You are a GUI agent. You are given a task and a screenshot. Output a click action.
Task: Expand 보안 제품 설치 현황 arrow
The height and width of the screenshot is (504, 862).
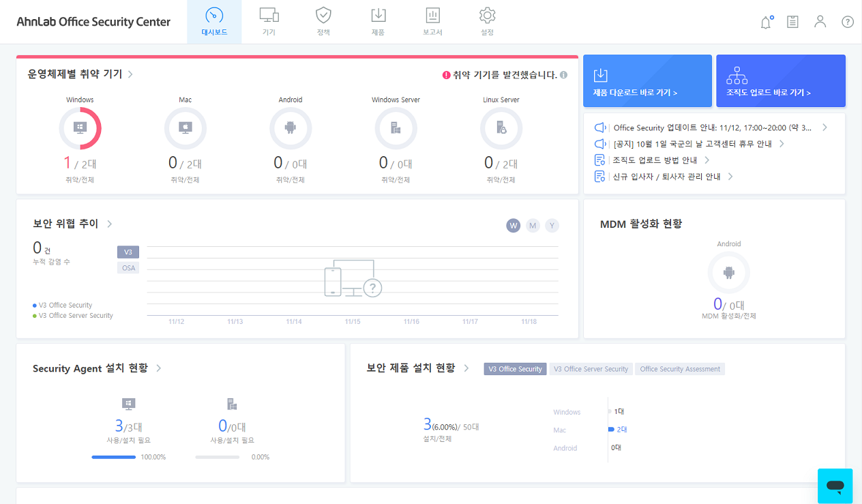tap(466, 368)
